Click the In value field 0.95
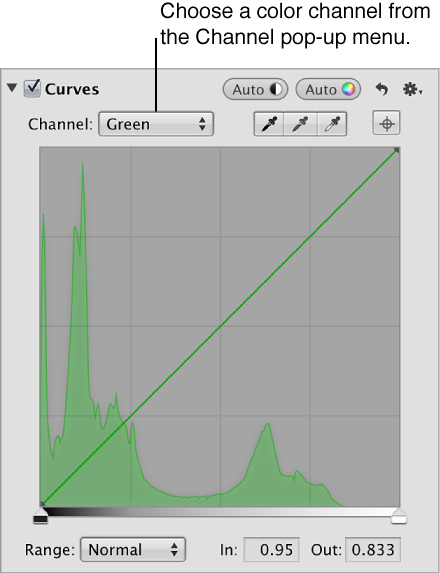This screenshot has width=440, height=574. (x=272, y=549)
